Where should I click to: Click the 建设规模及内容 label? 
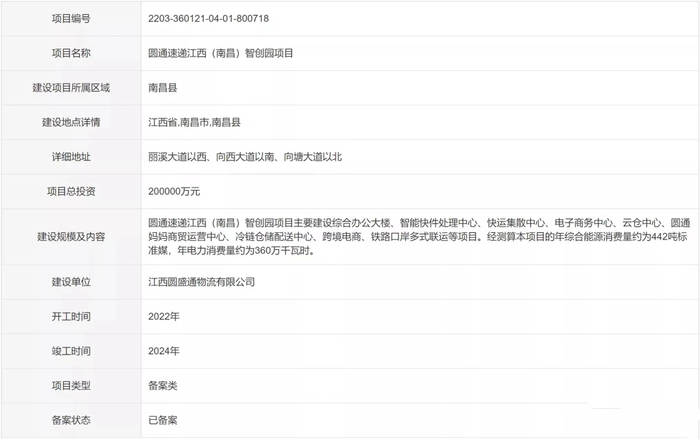[x=71, y=237]
